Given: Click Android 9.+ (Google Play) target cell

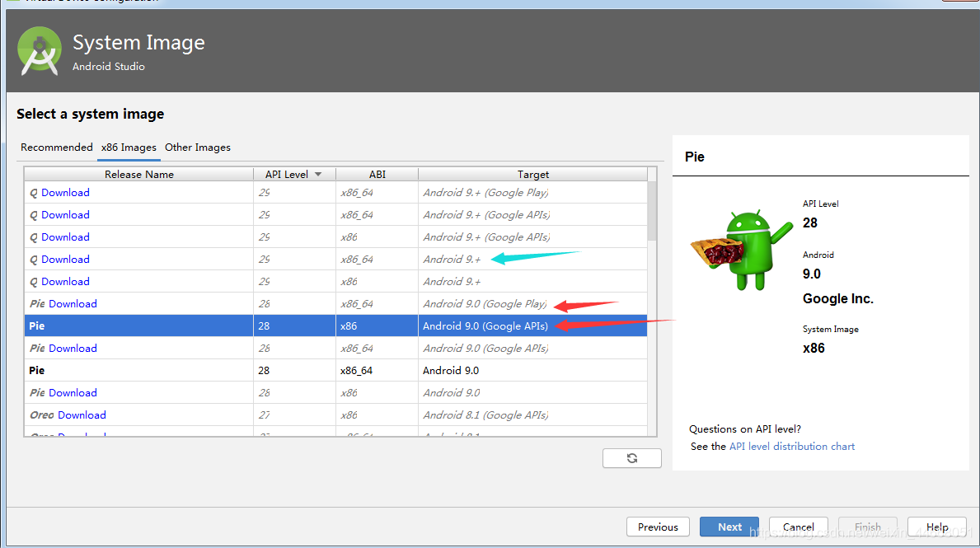Looking at the screenshot, I should [532, 193].
